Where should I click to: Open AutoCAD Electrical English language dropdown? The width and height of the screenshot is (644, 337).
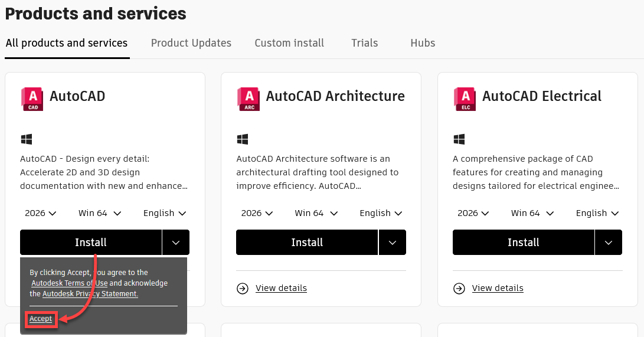click(x=597, y=213)
